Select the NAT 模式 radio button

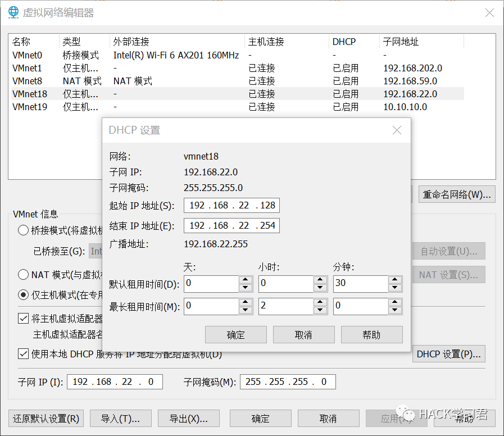click(x=24, y=275)
